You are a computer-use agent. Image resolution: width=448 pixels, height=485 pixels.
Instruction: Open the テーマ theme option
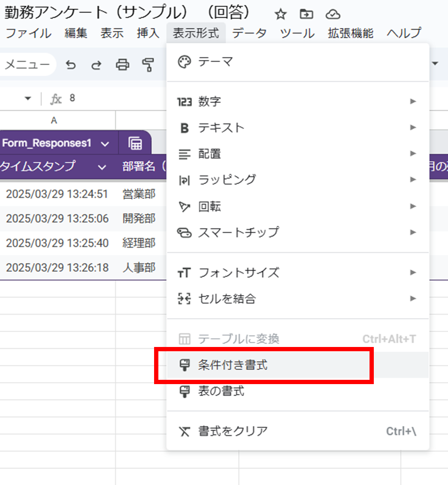pyautogui.click(x=215, y=62)
